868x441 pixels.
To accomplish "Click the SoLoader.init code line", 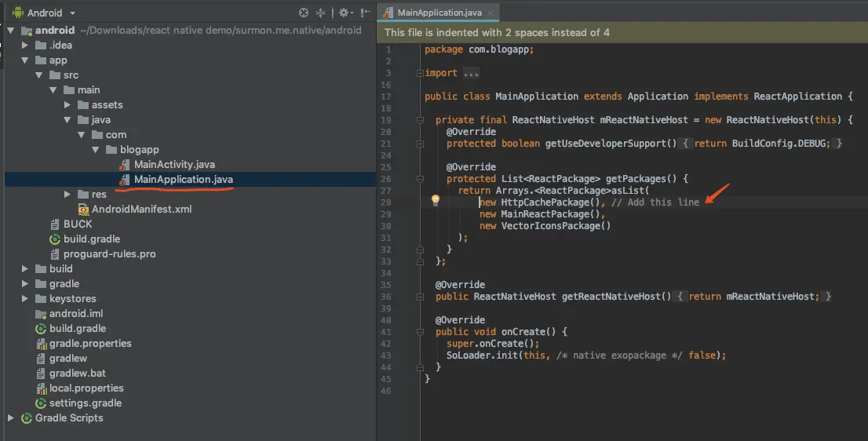I will click(x=585, y=355).
